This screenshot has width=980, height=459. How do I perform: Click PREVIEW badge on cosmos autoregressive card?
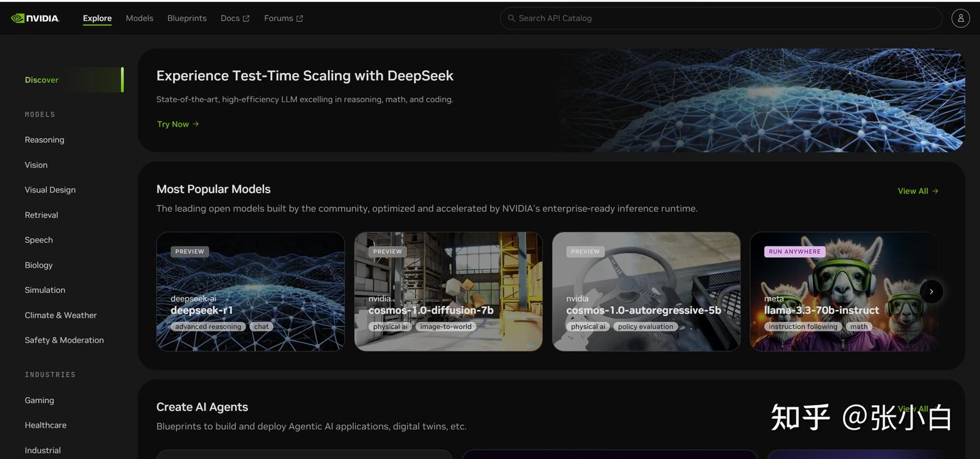point(586,251)
